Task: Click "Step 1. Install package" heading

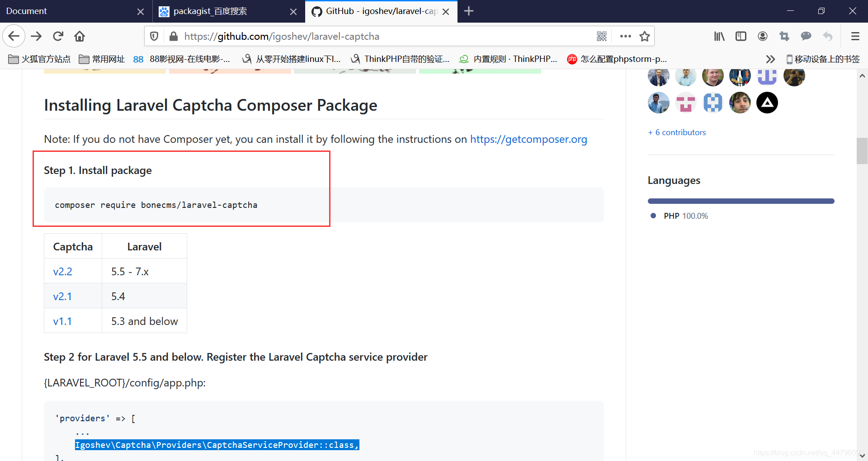Action: pos(98,170)
